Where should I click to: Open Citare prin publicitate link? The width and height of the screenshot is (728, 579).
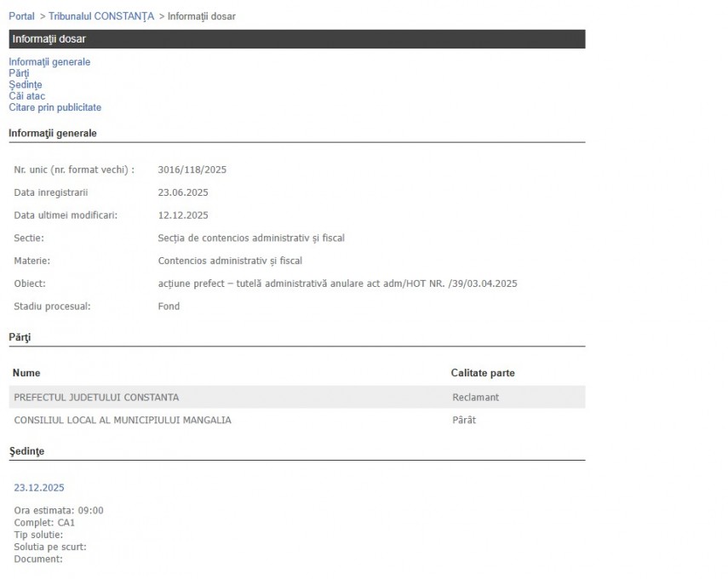[x=54, y=107]
